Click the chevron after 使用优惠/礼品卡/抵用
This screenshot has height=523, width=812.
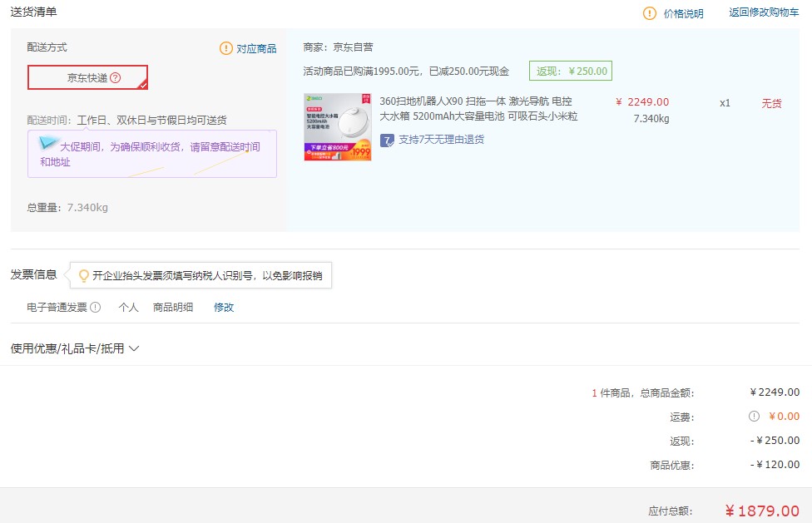pyautogui.click(x=134, y=348)
